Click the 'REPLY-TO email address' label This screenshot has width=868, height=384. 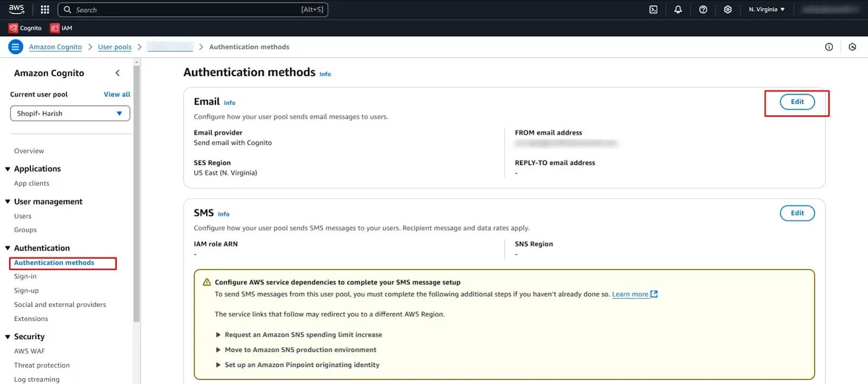click(x=555, y=163)
